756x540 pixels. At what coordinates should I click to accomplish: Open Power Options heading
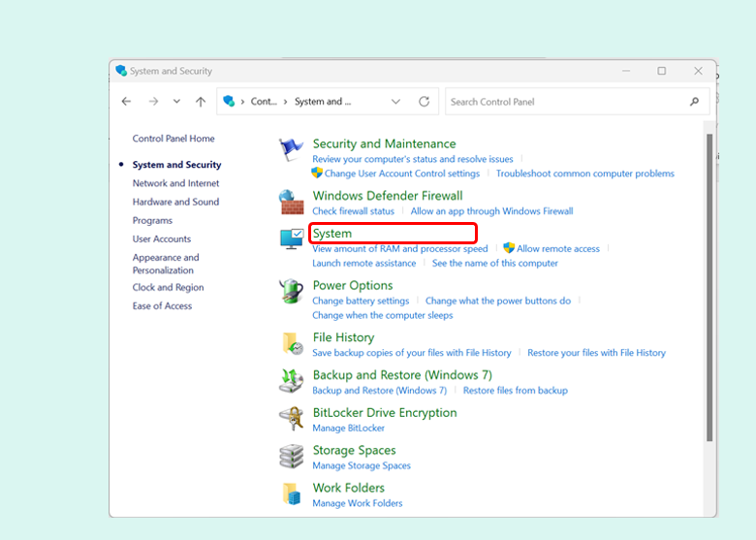coord(353,285)
